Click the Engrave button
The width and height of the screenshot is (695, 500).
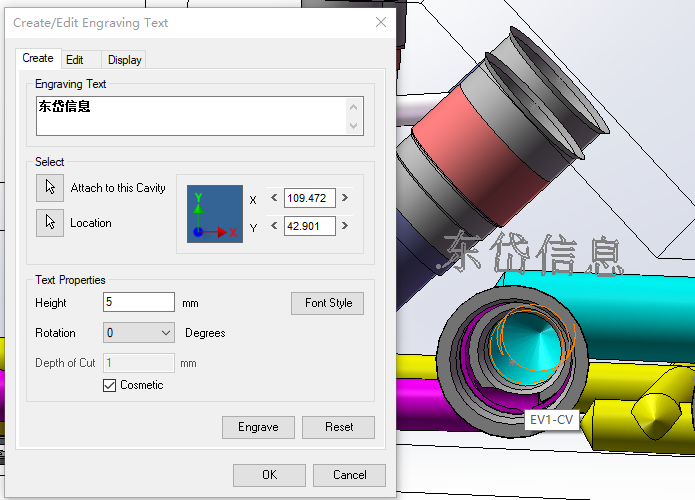click(258, 427)
